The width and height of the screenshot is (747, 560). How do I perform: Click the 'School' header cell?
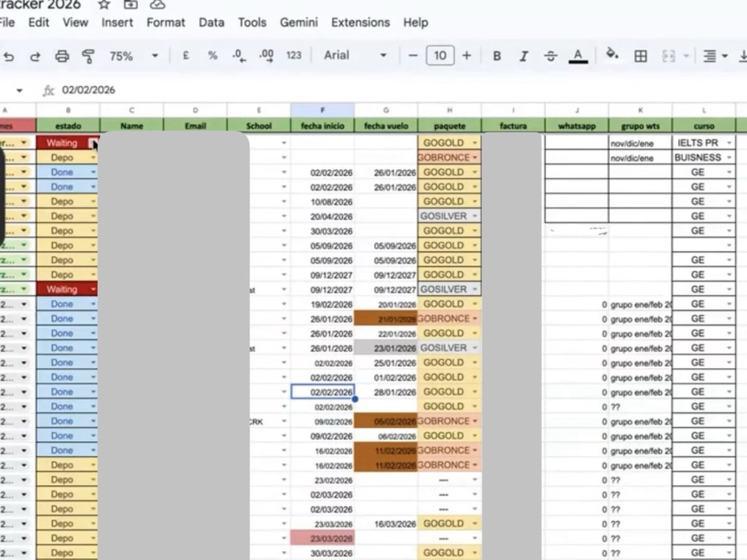coord(258,125)
